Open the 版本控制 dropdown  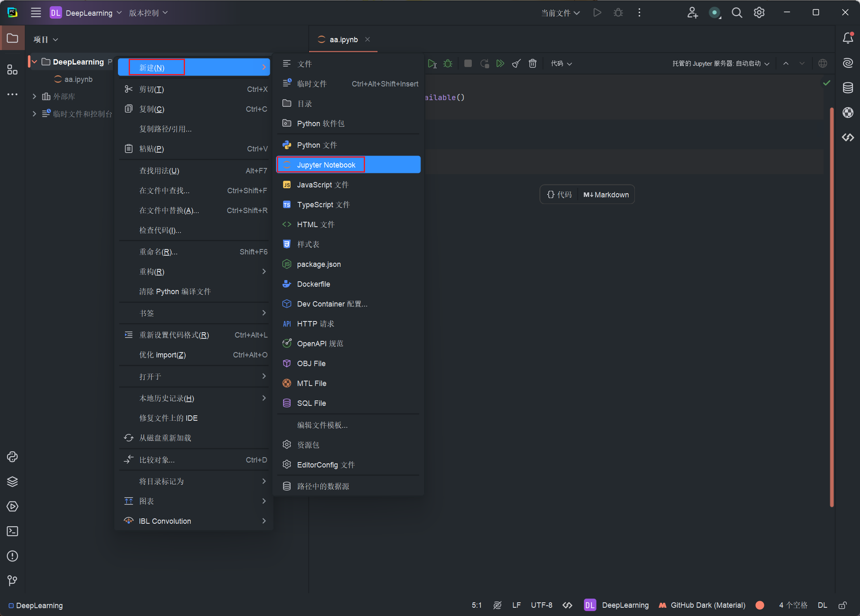point(148,13)
